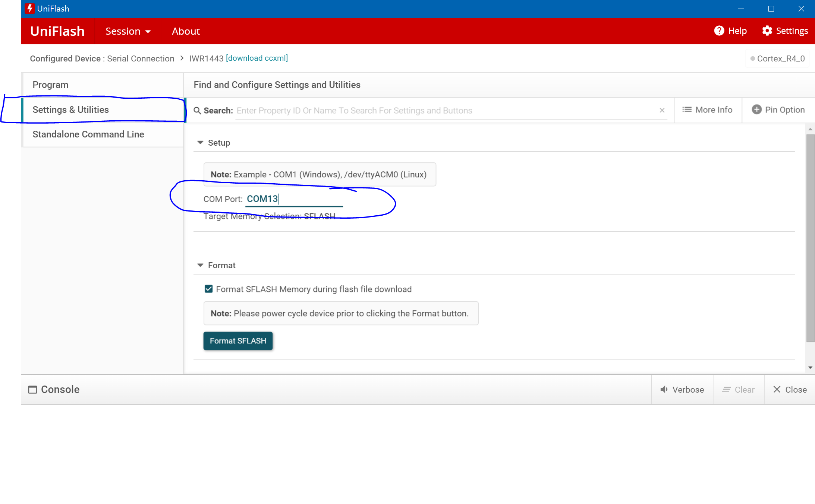Click the Pin Option button label
This screenshot has height=504, width=815.
(785, 110)
